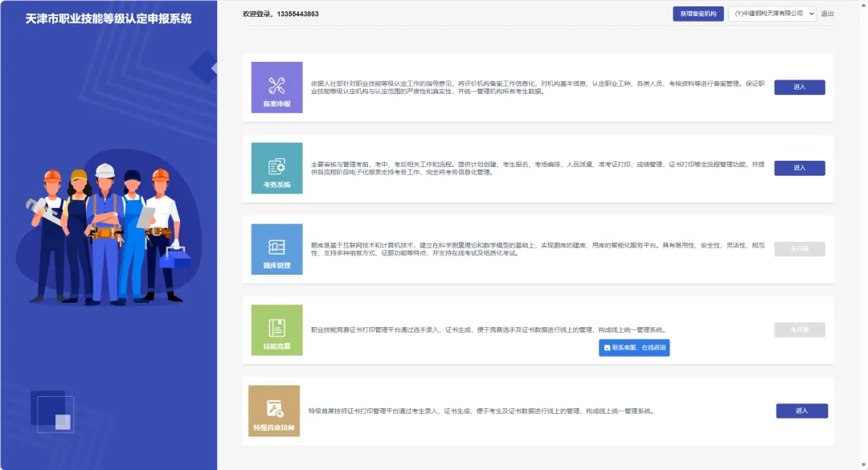Select the 题库管理 blue module icon

(x=276, y=249)
